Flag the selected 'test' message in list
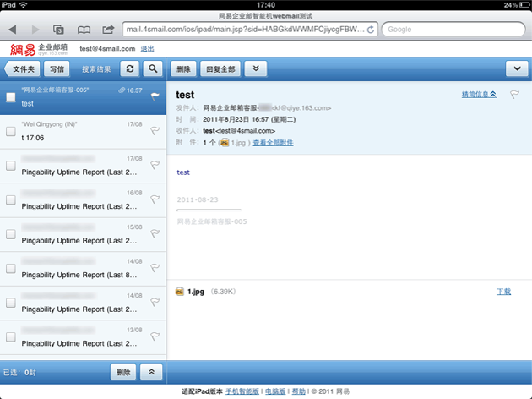 click(155, 96)
